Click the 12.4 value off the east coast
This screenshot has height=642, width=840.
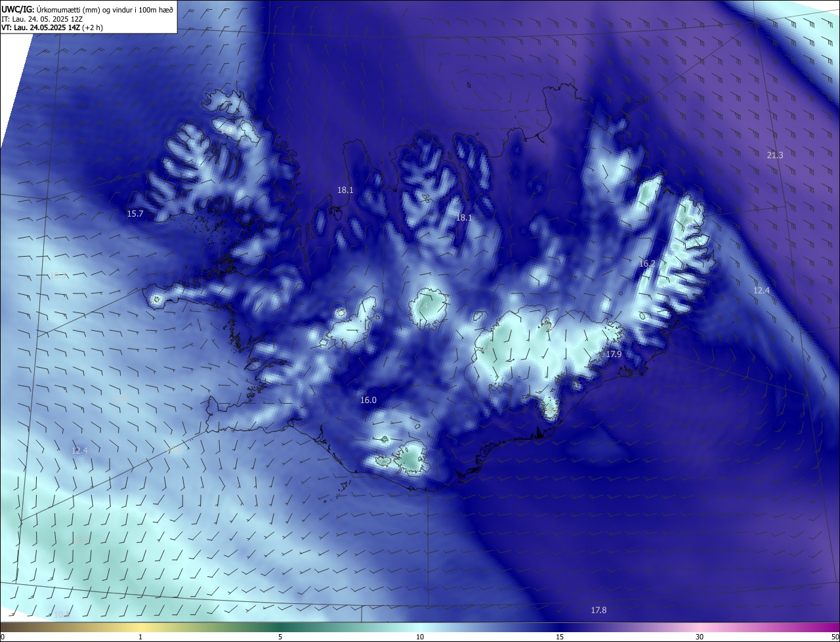coord(761,290)
